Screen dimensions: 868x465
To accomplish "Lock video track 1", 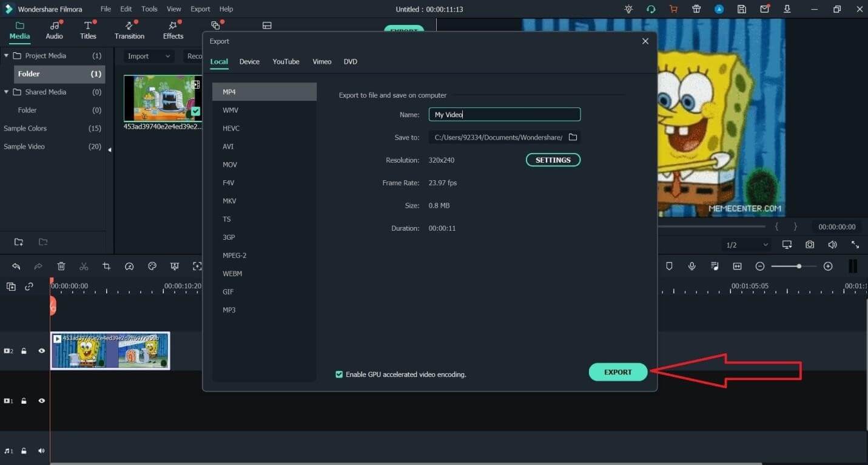I will click(x=24, y=401).
